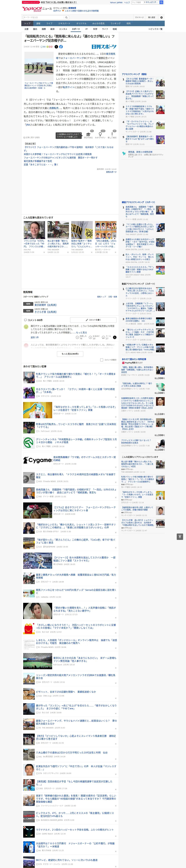Open 南米競馬機構がウマ娘 article link
Image resolution: width=186 pixels, height=868 pixels.
point(85,459)
